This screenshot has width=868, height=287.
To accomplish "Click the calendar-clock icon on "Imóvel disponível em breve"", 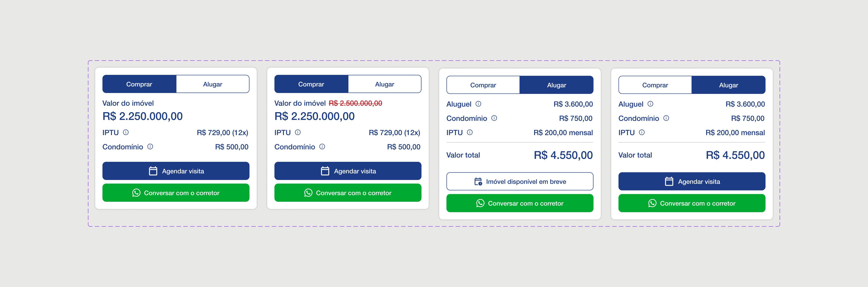I will tap(478, 181).
